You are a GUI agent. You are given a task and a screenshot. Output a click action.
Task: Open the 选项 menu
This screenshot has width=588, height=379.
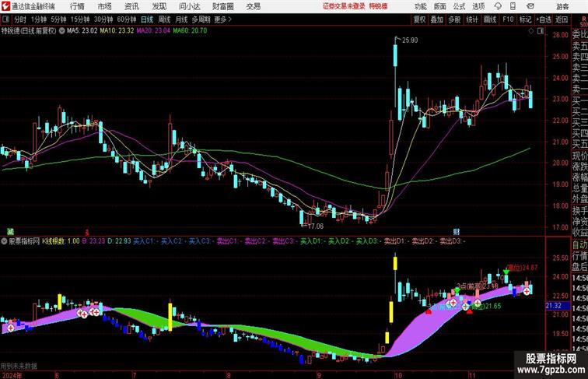(x=478, y=6)
